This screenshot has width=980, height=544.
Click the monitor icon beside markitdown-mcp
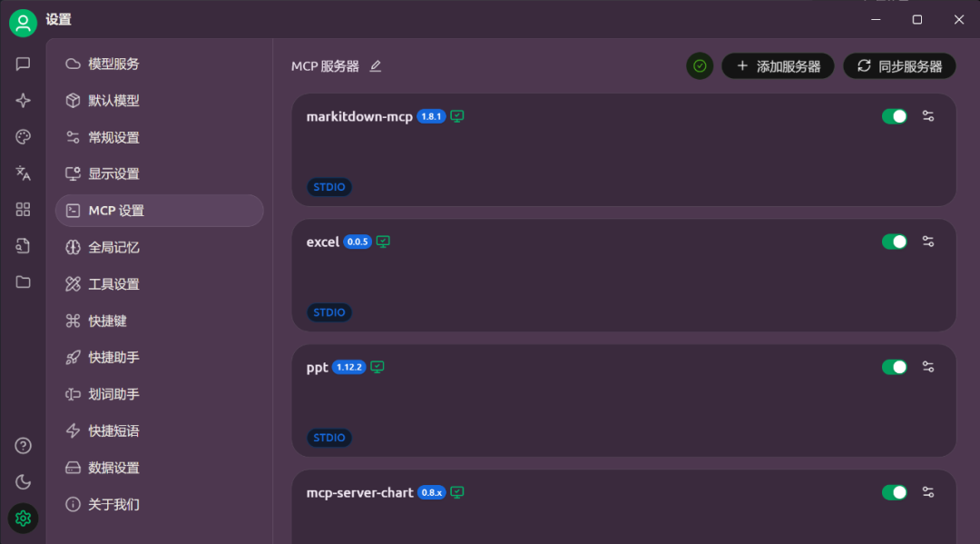click(456, 116)
